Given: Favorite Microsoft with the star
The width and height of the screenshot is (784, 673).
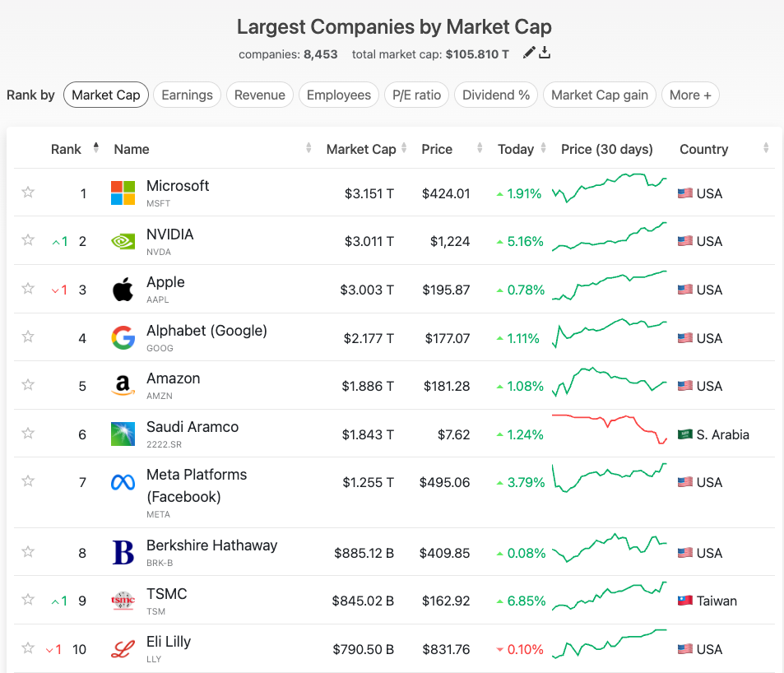Looking at the screenshot, I should [28, 192].
